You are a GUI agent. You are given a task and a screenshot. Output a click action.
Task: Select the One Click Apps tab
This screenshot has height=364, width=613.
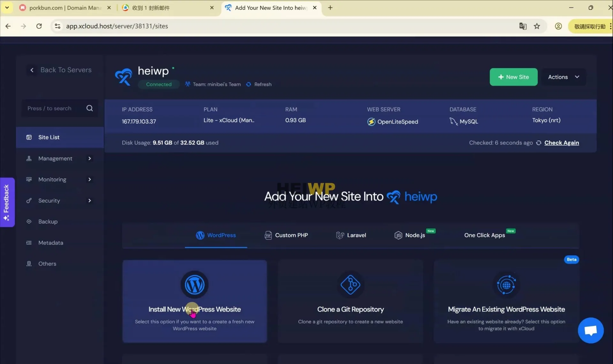pyautogui.click(x=484, y=235)
